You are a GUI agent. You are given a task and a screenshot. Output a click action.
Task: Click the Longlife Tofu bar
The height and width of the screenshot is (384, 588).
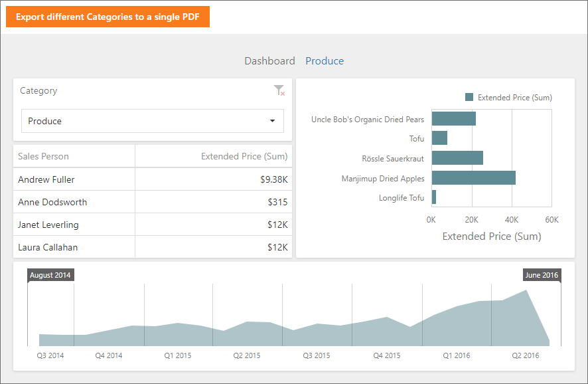[x=434, y=197]
